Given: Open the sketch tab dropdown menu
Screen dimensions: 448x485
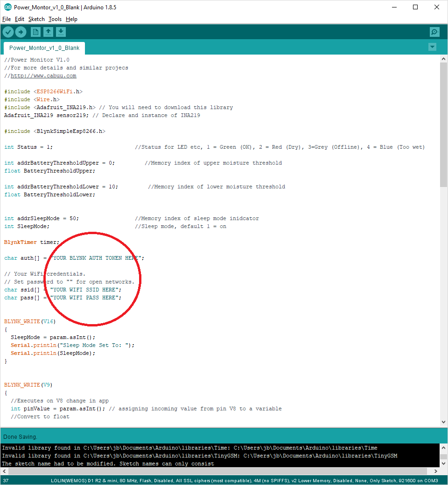Looking at the screenshot, I should (432, 47).
